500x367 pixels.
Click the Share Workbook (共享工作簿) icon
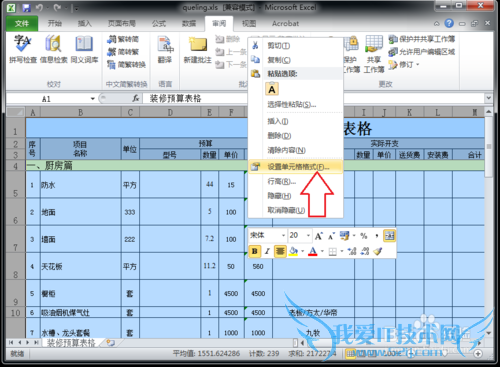tap(374, 53)
